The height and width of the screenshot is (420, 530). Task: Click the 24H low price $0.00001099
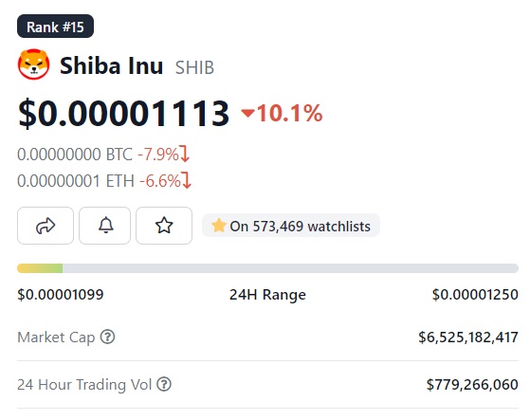[x=61, y=294]
